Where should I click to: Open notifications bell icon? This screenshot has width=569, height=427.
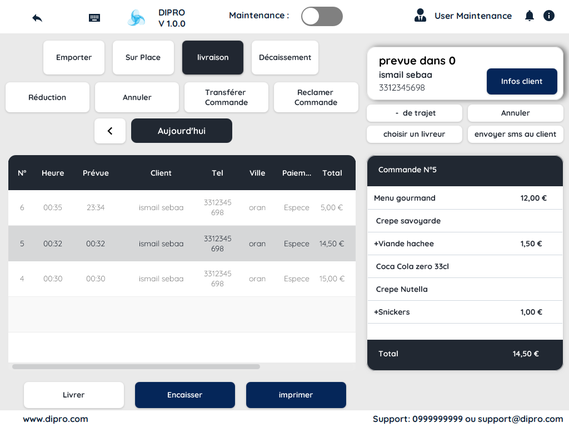pyautogui.click(x=529, y=16)
